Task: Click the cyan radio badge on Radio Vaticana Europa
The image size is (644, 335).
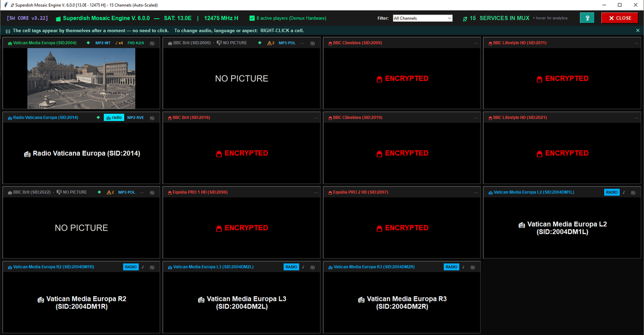Action: click(114, 118)
